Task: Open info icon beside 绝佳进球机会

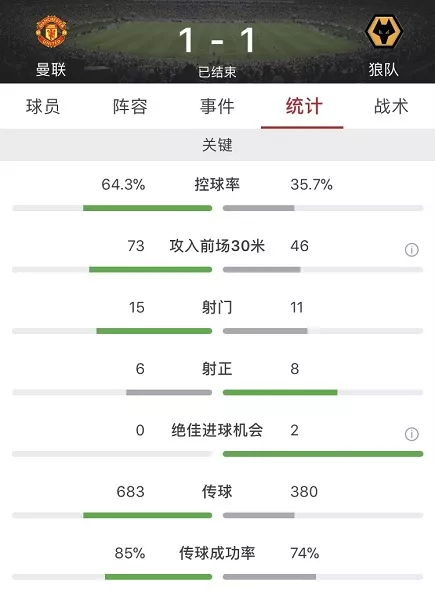Action: point(412,434)
